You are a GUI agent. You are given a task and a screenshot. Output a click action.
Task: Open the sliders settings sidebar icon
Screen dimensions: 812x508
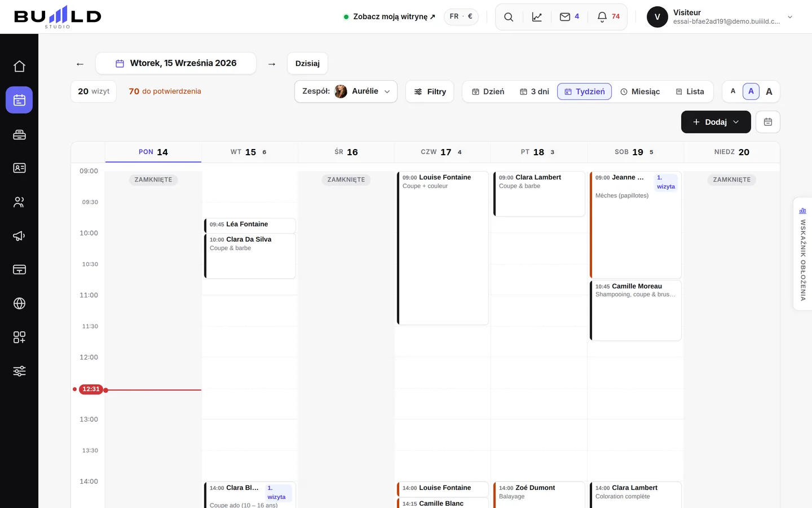19,371
